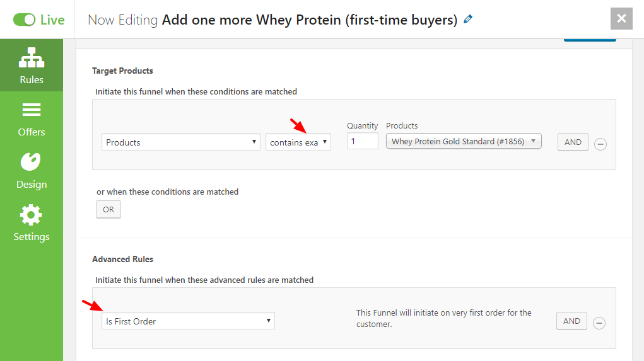This screenshot has height=361, width=644.
Task: Click the OR button
Action: pos(108,209)
